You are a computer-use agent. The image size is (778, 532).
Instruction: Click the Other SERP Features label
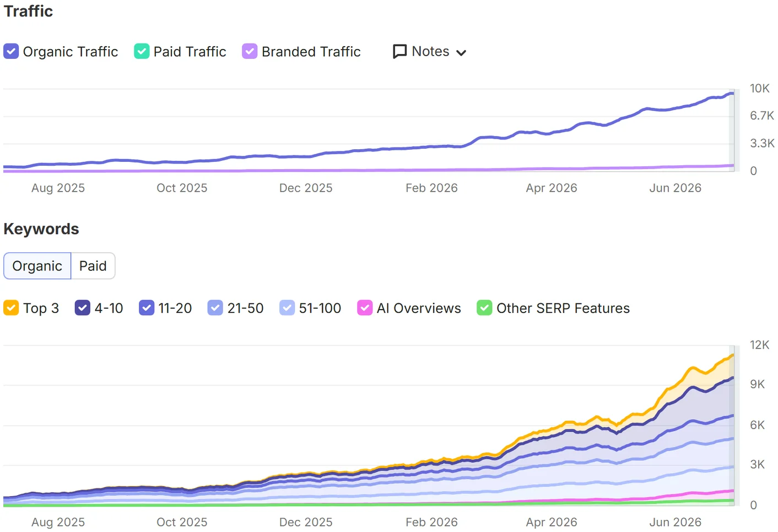coord(563,308)
